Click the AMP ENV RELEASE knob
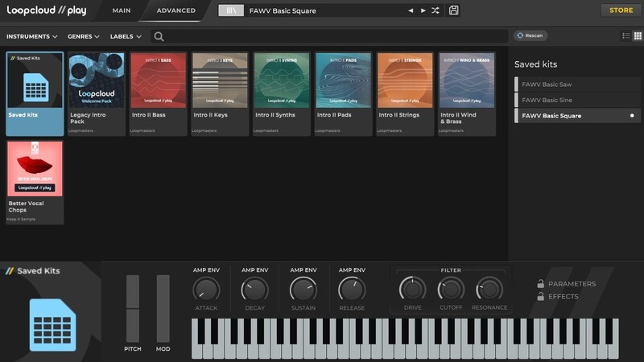 tap(352, 290)
